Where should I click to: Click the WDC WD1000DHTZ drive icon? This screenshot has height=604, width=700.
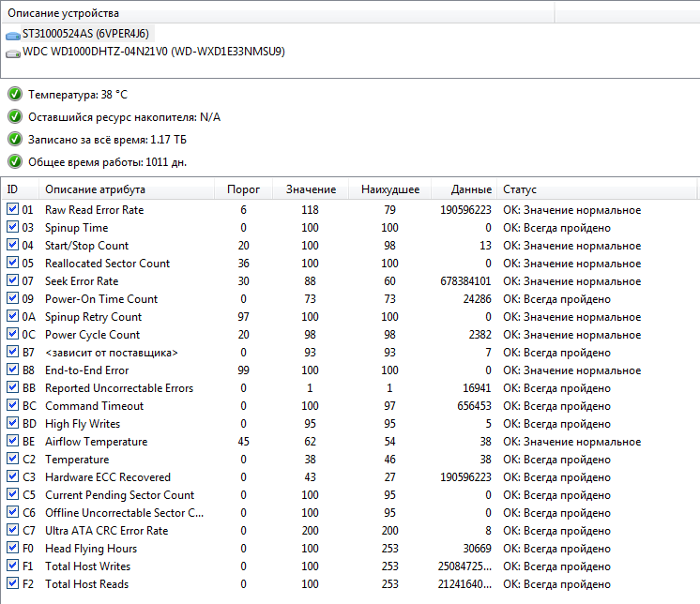point(12,52)
